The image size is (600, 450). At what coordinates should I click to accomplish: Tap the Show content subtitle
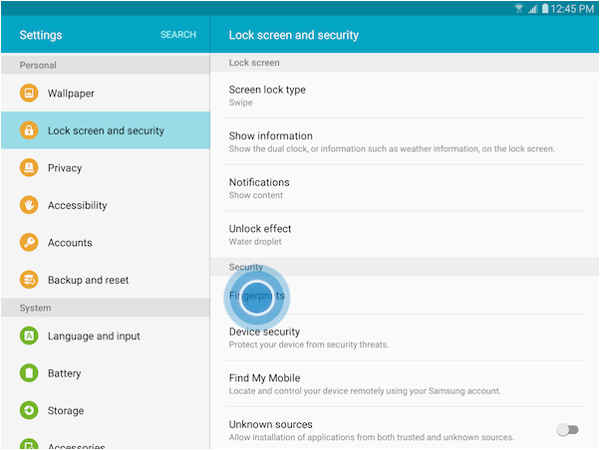click(256, 195)
